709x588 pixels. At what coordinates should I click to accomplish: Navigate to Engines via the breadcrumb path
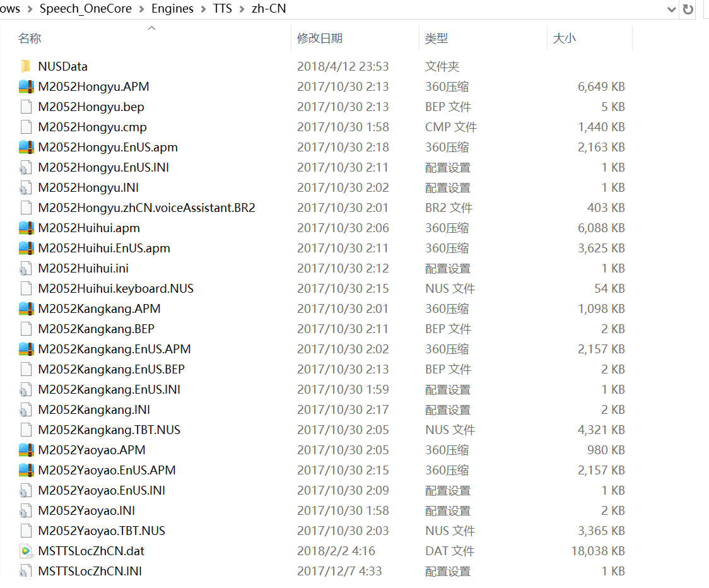172,9
